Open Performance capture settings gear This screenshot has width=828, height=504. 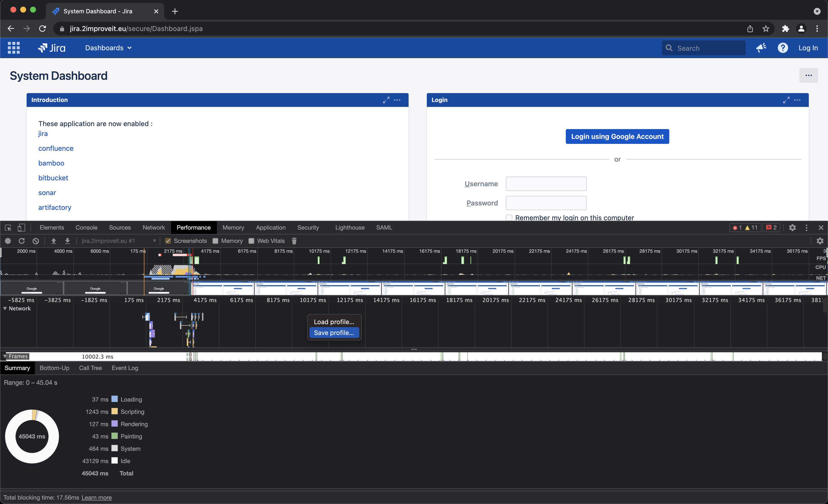[x=820, y=241]
